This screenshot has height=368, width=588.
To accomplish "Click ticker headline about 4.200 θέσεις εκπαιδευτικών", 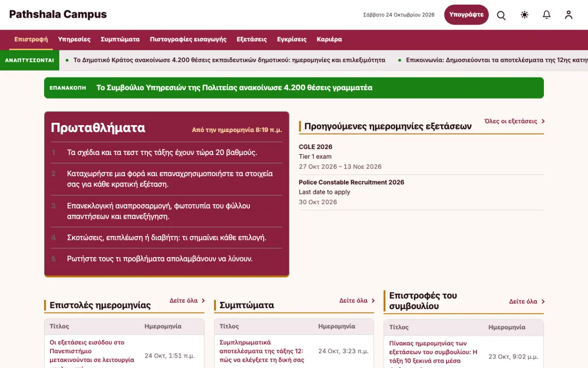I will [x=229, y=60].
